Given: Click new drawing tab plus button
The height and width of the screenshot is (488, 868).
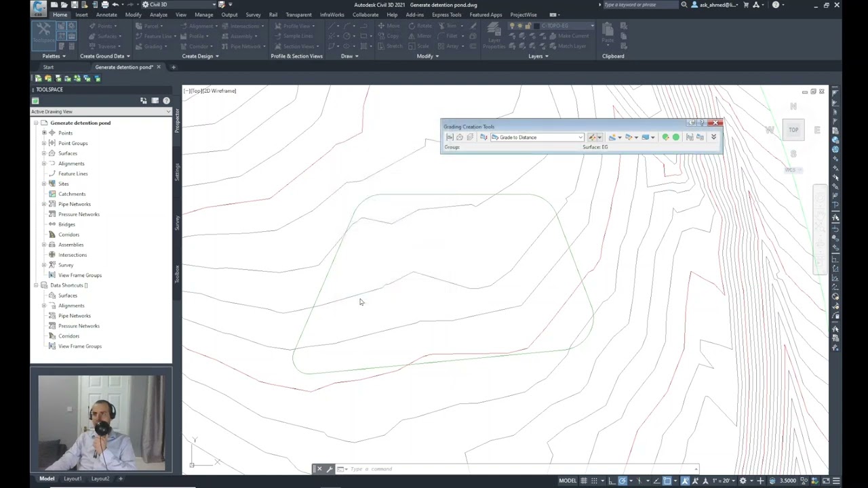Looking at the screenshot, I should [173, 67].
